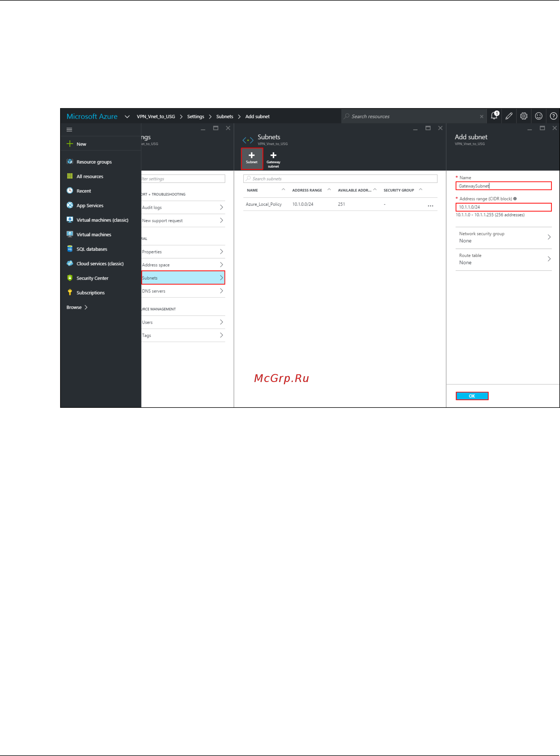The image size is (560, 756).
Task: Open New support request row
Action: pos(183,220)
